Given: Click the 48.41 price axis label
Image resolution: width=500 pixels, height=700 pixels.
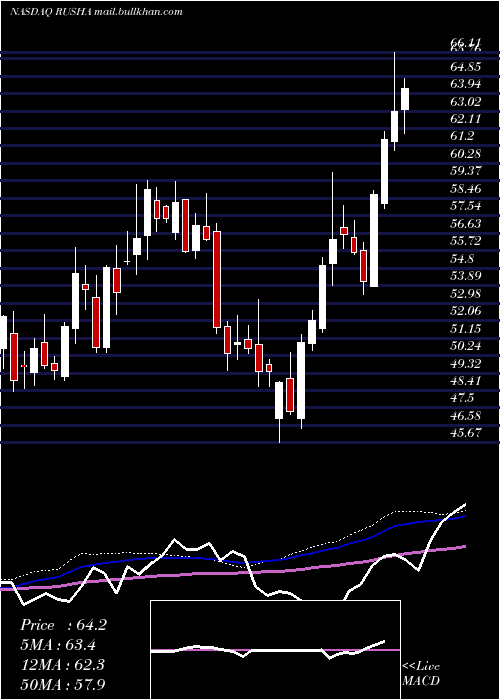Looking at the screenshot, I should 466,381.
